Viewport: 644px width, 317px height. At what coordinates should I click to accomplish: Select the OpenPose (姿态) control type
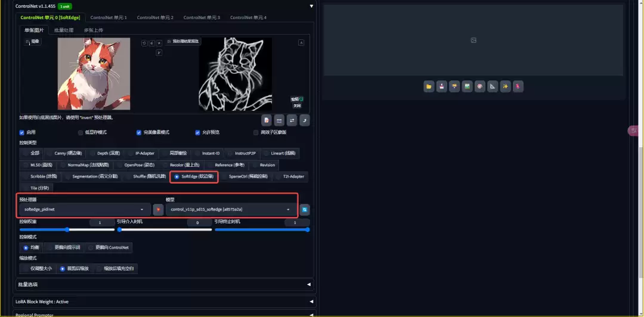[x=135, y=164]
